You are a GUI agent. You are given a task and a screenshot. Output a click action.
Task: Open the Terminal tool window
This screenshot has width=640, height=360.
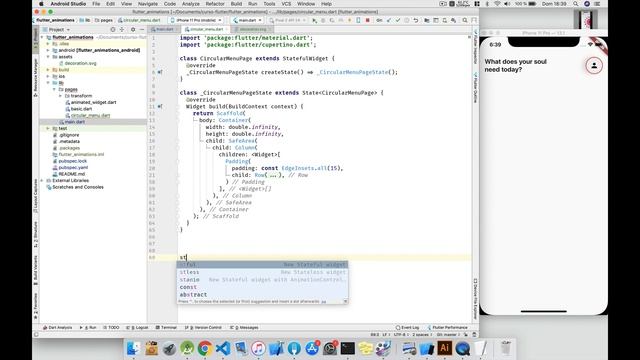click(166, 327)
